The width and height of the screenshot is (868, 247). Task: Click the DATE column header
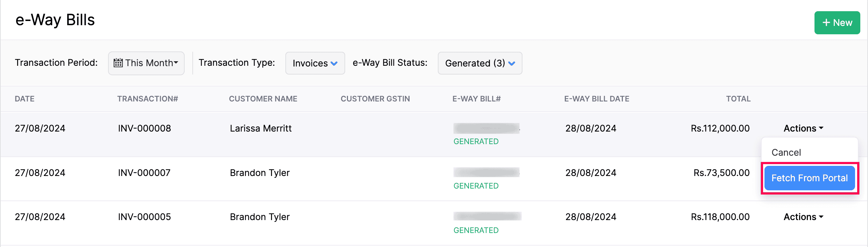coord(24,99)
